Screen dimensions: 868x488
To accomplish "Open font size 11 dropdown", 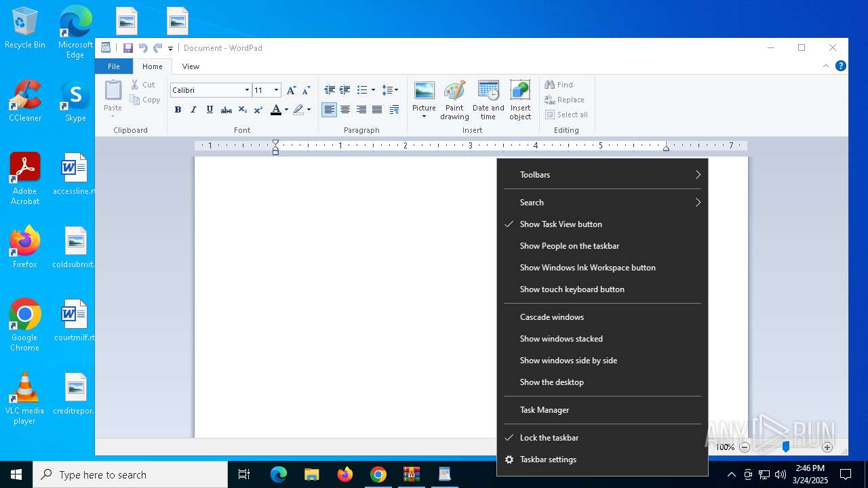I will click(276, 90).
